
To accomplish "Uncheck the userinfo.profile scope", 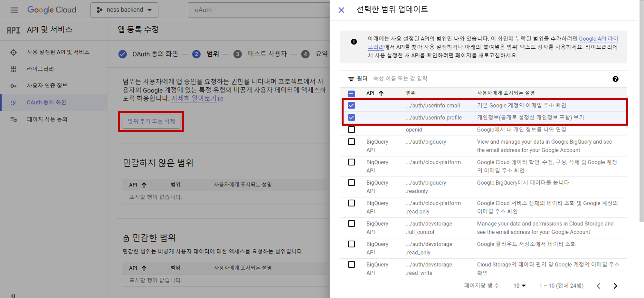I will click(351, 117).
